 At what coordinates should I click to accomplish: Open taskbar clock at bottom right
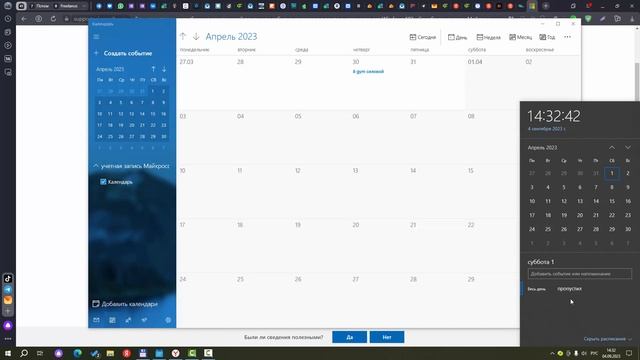click(611, 353)
